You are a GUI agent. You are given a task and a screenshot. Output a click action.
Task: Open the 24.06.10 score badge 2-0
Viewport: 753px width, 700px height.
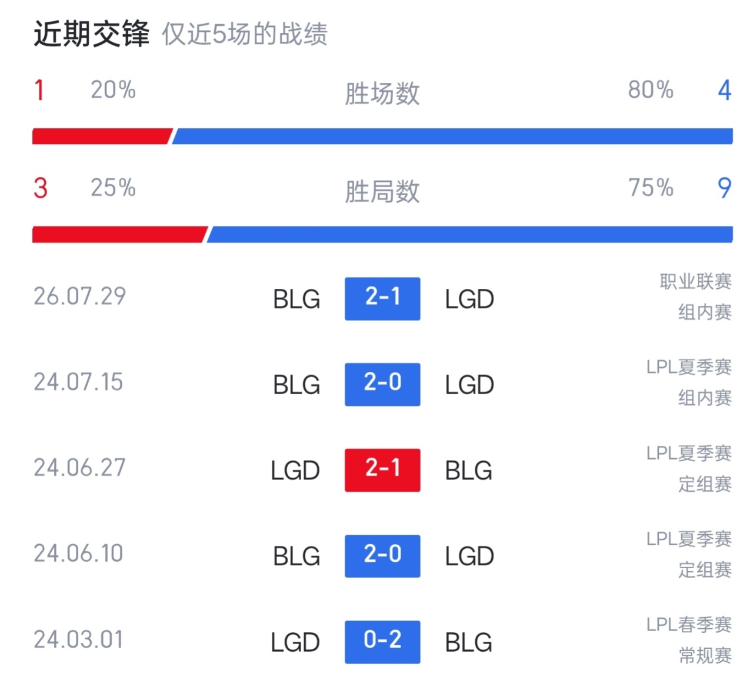tap(382, 556)
